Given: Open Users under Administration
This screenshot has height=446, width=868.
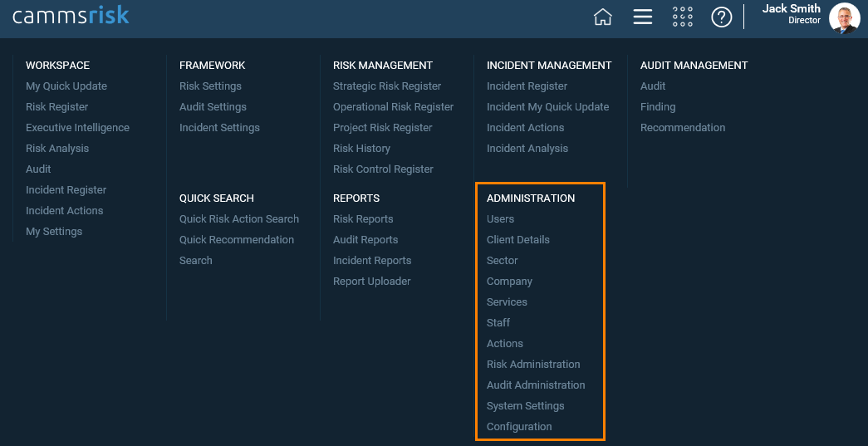Looking at the screenshot, I should click(x=500, y=219).
